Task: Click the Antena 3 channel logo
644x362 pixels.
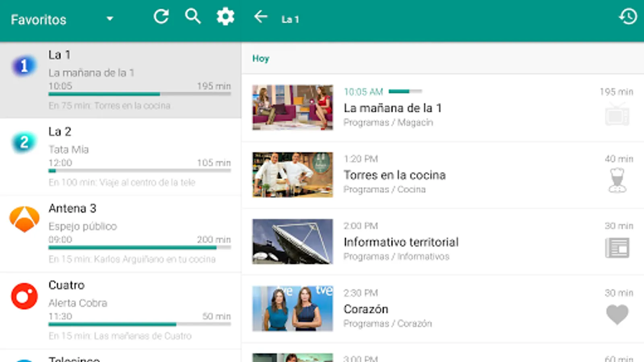Action: [x=24, y=219]
